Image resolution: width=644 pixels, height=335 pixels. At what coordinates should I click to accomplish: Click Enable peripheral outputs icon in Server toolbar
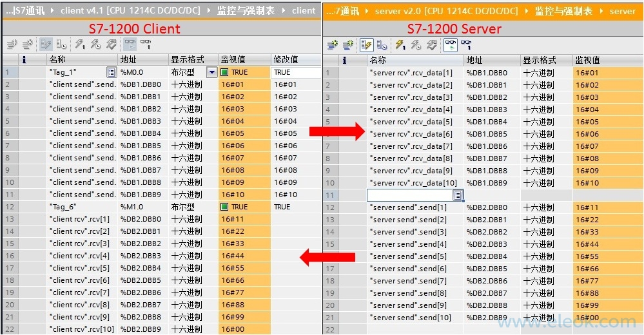[432, 44]
